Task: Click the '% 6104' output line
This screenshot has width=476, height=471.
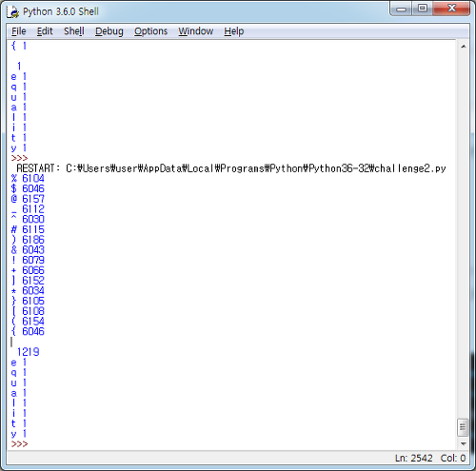Action: tap(28, 179)
